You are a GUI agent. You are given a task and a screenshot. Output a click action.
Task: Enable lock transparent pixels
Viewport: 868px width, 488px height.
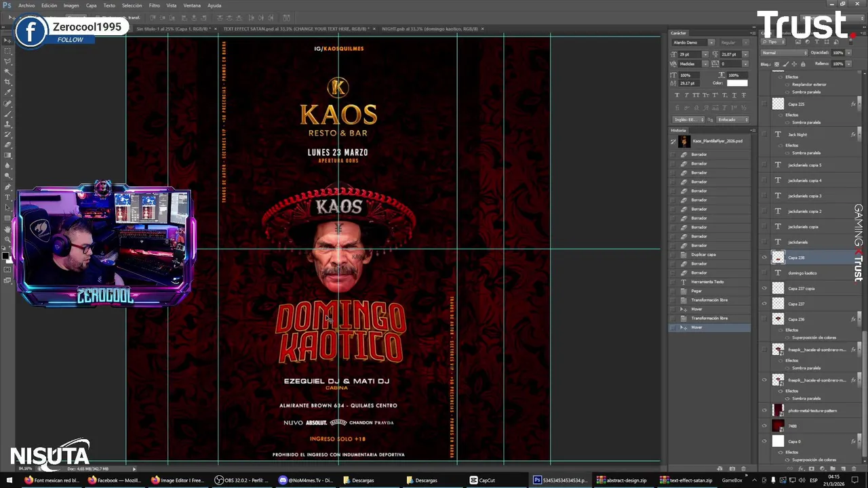[776, 64]
